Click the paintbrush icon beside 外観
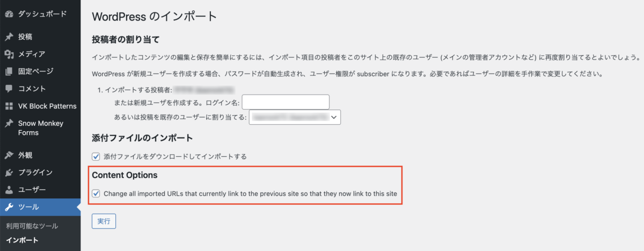644x251 pixels. [9, 155]
